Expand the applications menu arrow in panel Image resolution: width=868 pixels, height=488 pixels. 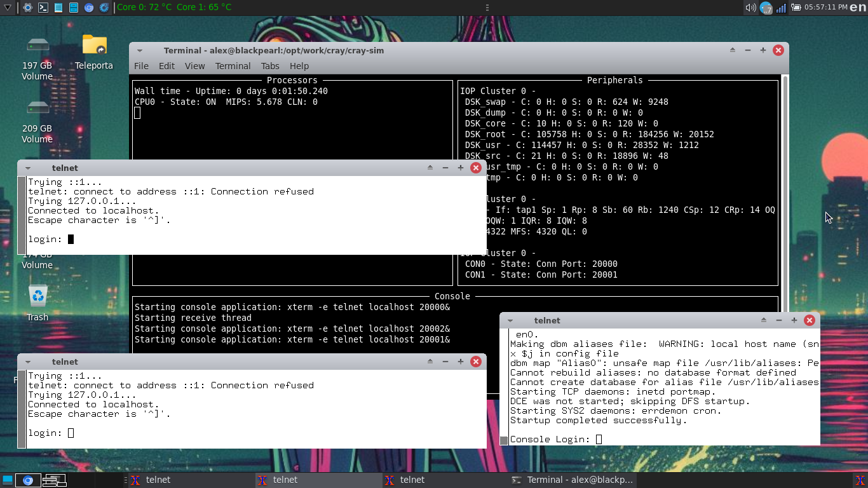[x=7, y=8]
